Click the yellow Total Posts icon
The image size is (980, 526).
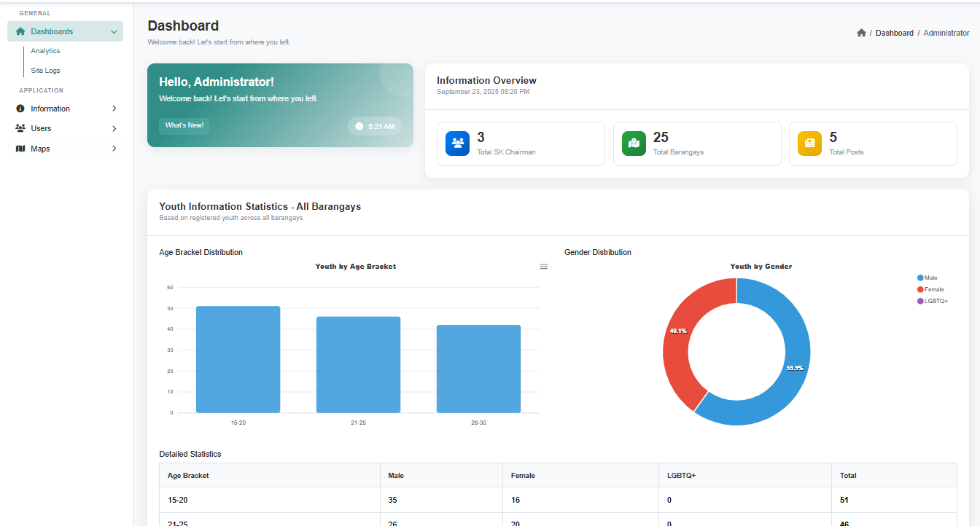point(809,144)
